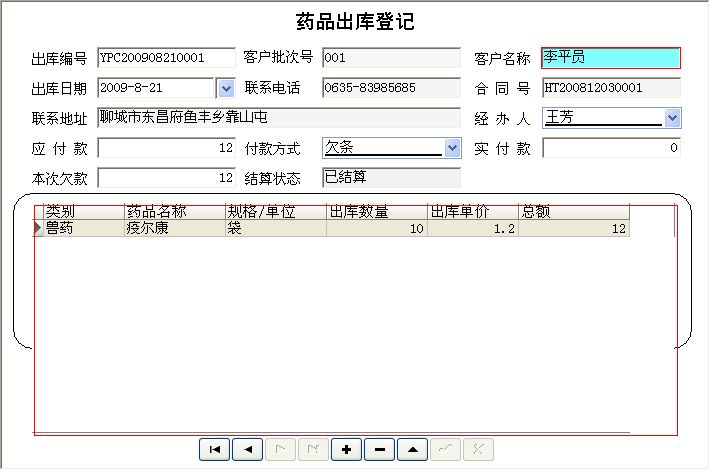Click the grayed post/checkmark button

(x=445, y=450)
